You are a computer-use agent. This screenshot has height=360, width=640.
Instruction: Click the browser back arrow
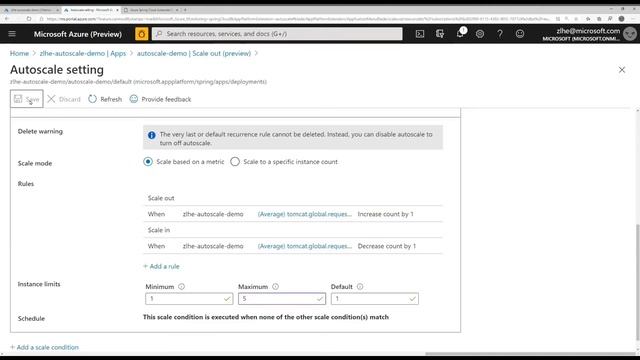tap(7, 19)
